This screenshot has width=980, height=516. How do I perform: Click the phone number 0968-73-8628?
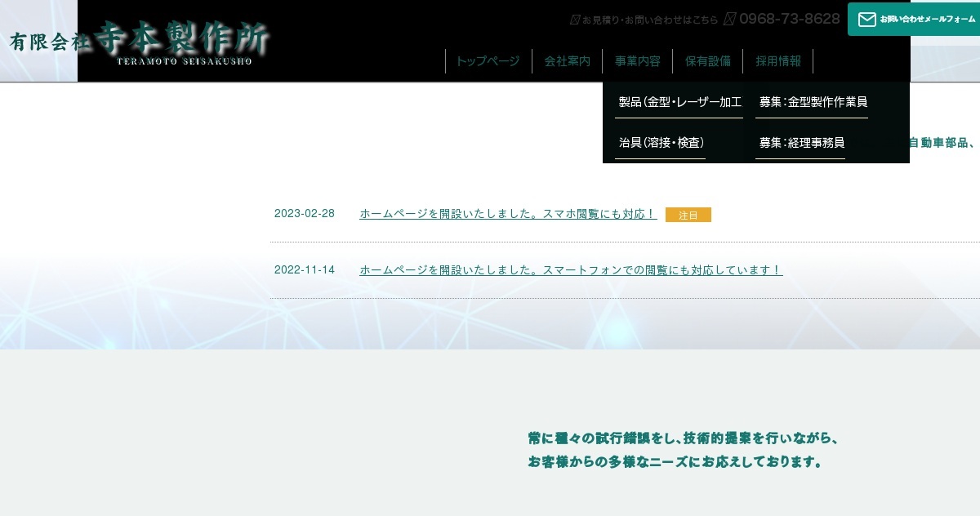[x=789, y=19]
